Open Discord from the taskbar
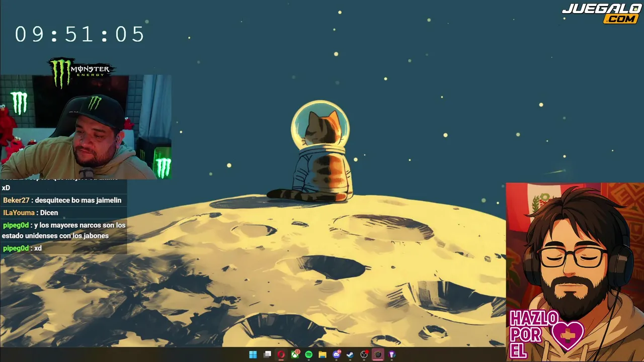Viewport: 644px width, 362px height. click(337, 354)
